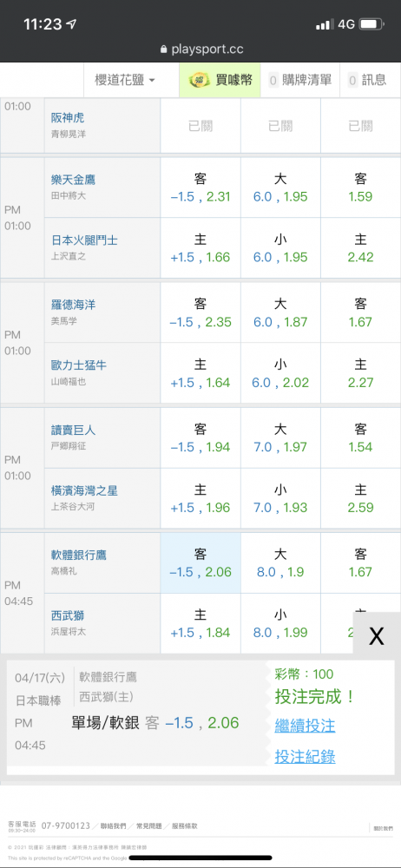Click the lock icon beside playsport.cc

(x=163, y=49)
